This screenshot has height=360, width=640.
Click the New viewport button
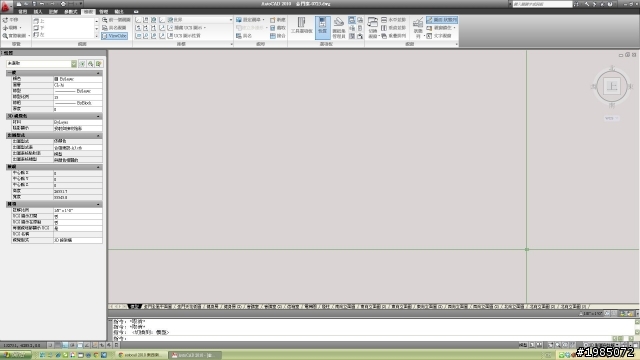click(x=278, y=20)
